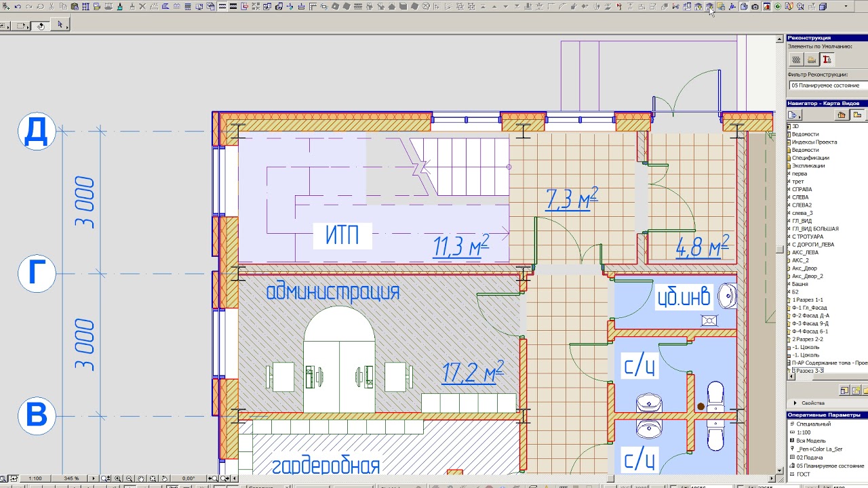The image size is (868, 488).
Task: Open the 1 Разрез 1-1 section view
Action: [x=807, y=300]
